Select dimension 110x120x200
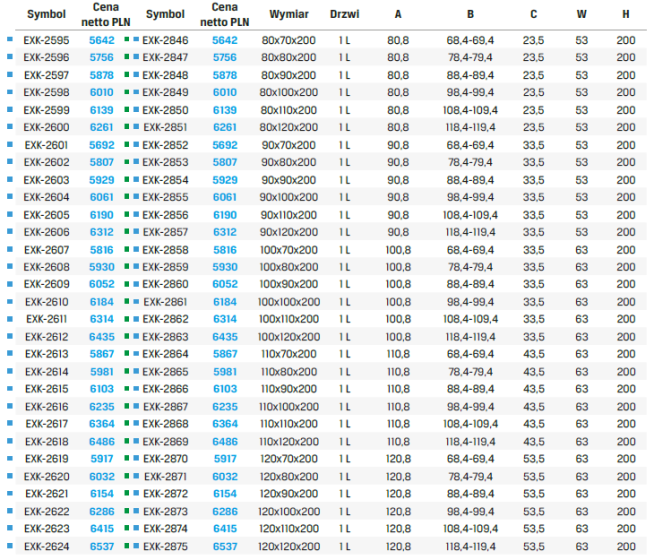This screenshot has width=654, height=560. [x=289, y=442]
